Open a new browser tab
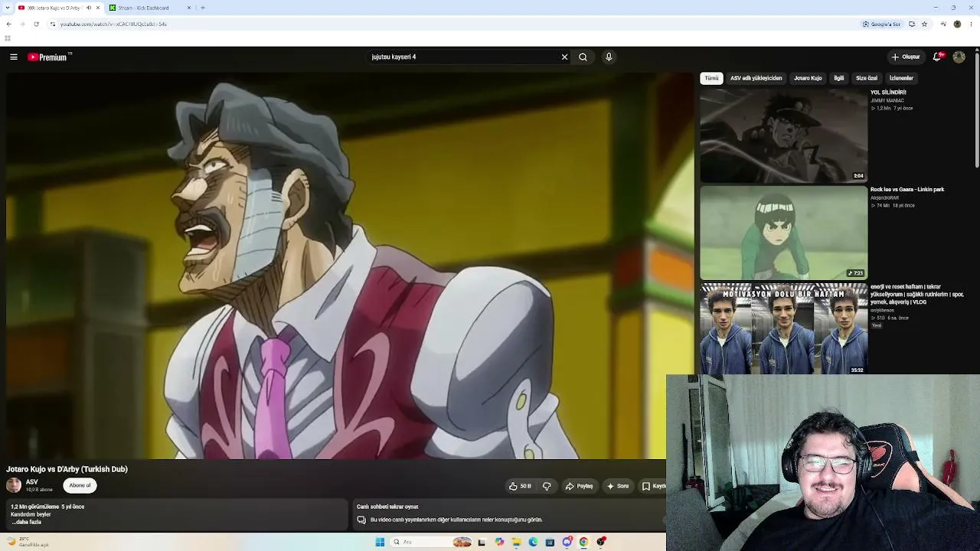Image resolution: width=980 pixels, height=551 pixels. coord(203,8)
